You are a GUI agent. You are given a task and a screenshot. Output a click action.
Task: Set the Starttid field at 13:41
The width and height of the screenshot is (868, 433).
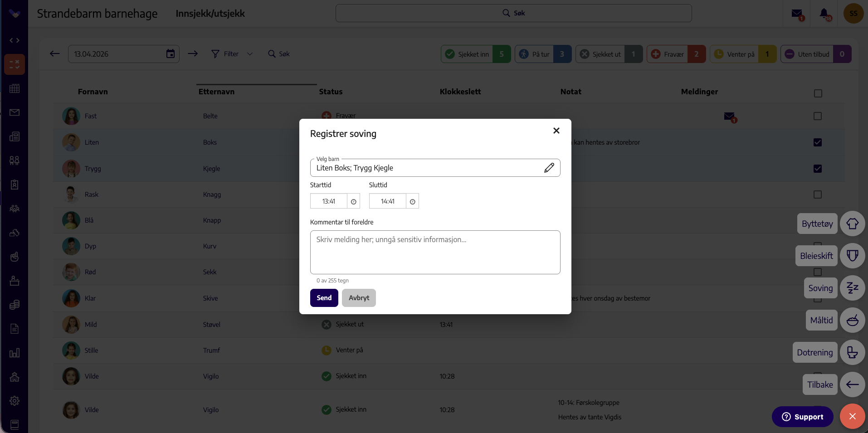click(329, 201)
